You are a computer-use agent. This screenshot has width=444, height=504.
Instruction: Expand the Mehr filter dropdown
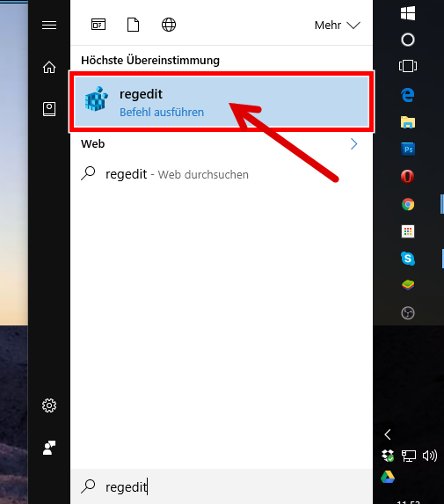338,26
